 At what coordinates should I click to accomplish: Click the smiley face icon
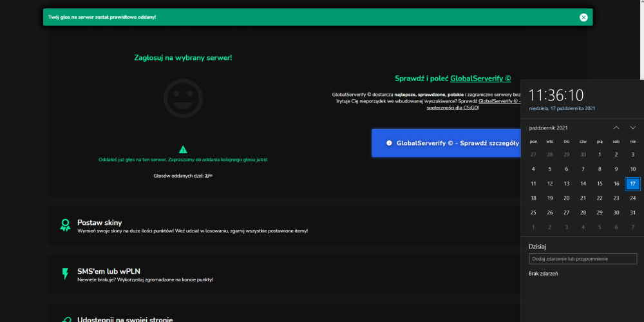click(183, 99)
